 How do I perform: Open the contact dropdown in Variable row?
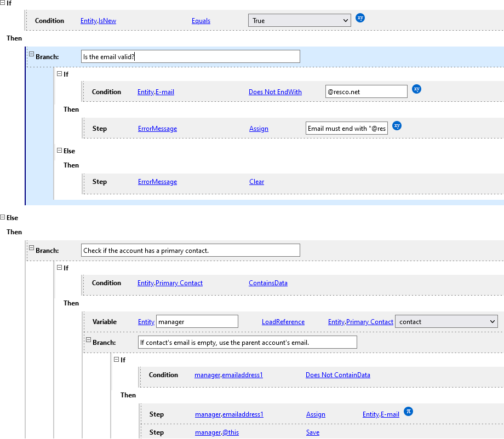pyautogui.click(x=446, y=322)
